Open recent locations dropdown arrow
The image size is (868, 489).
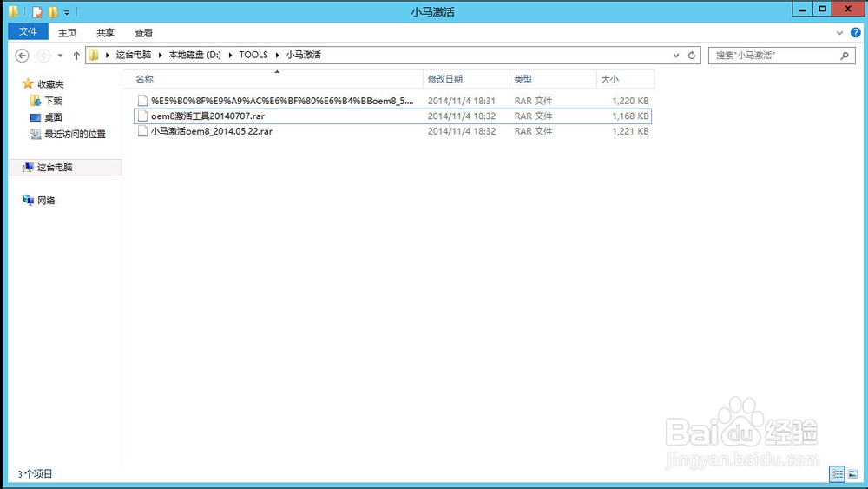(61, 56)
